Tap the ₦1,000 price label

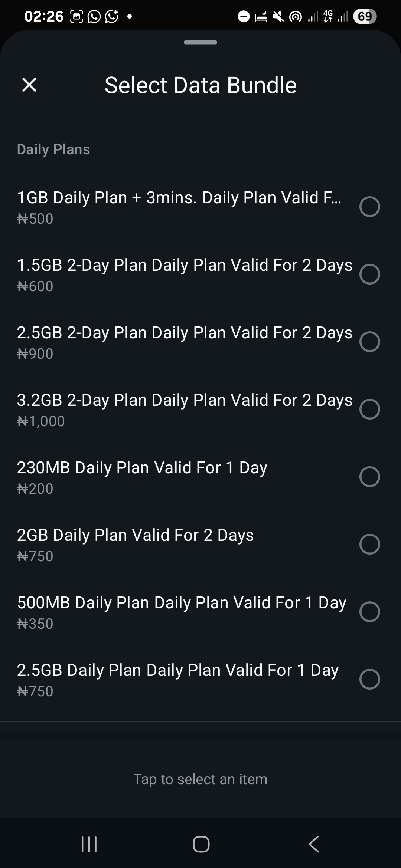click(x=41, y=421)
